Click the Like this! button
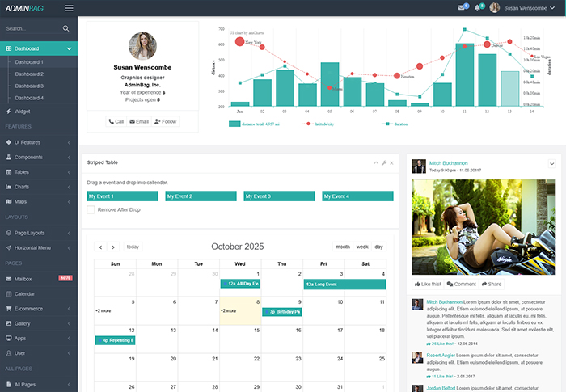566x392 pixels. click(x=426, y=285)
